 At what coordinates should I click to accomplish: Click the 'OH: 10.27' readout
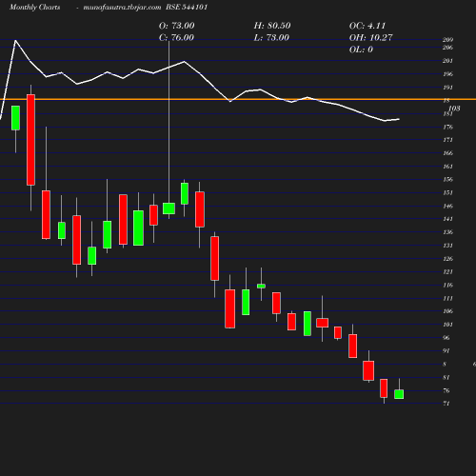pyautogui.click(x=371, y=38)
